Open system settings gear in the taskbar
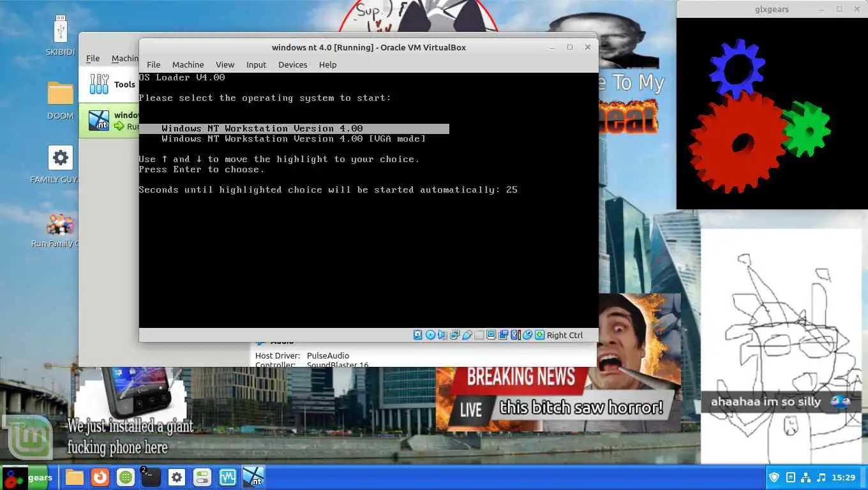This screenshot has width=868, height=490. pos(177,477)
